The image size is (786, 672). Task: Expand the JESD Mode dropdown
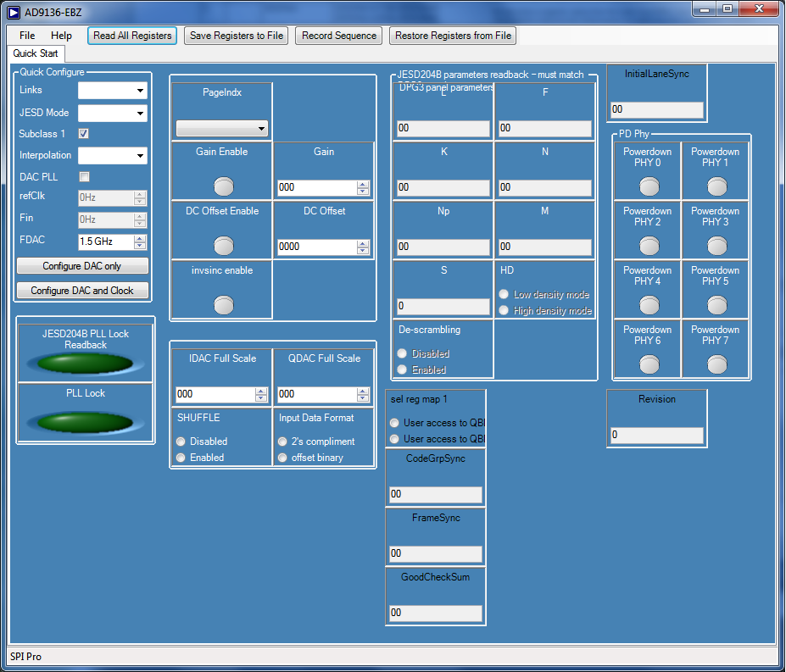point(113,113)
